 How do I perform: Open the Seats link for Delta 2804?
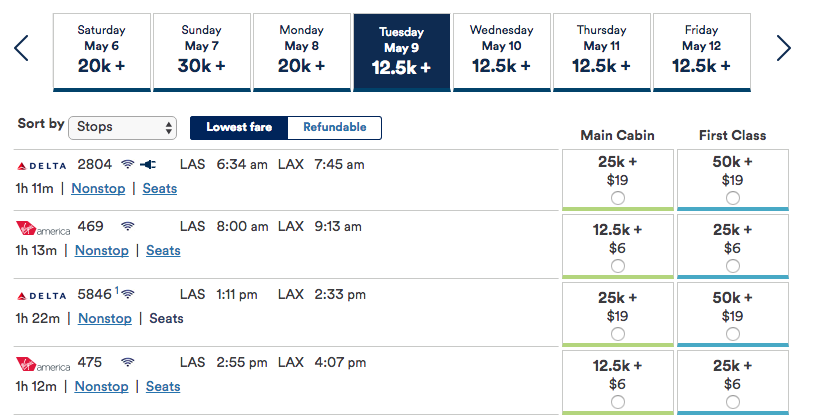click(x=160, y=187)
